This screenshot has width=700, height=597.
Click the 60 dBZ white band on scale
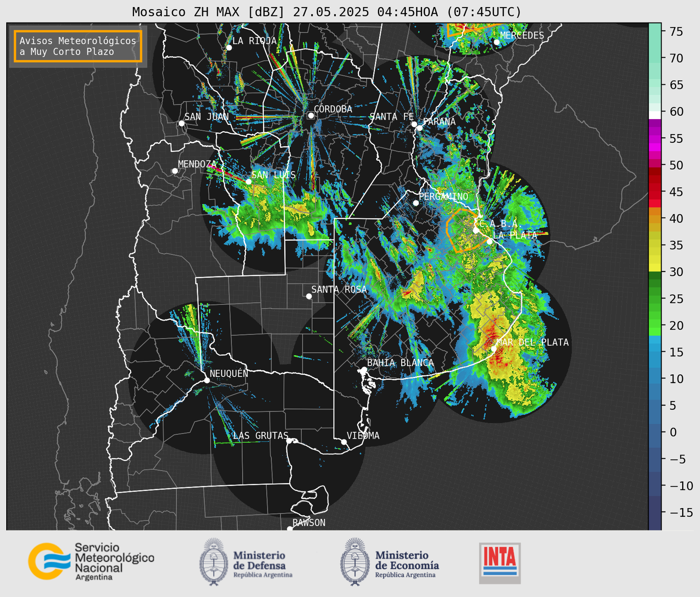point(655,115)
